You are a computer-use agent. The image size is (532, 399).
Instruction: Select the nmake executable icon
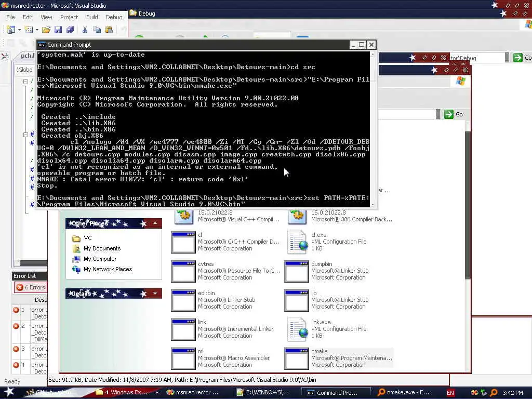tap(297, 358)
